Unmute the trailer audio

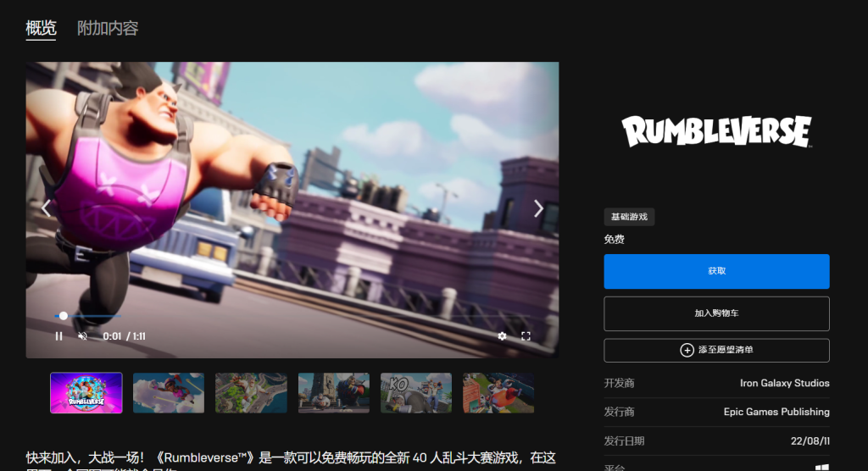coord(82,336)
